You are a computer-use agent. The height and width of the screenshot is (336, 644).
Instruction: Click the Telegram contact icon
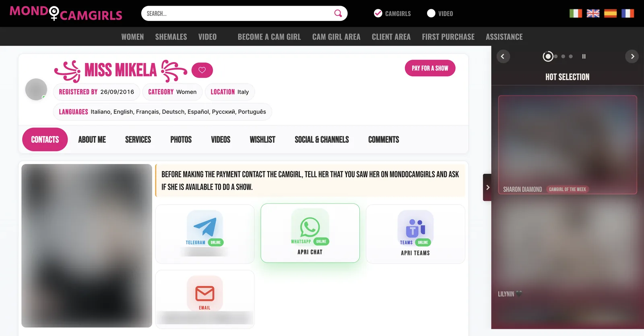205,227
